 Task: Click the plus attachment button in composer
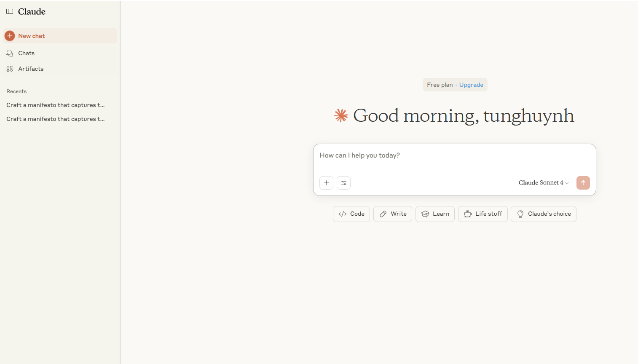coord(327,183)
